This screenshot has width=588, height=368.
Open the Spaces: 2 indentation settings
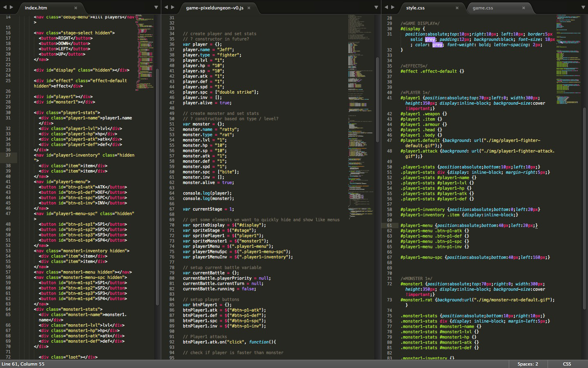click(528, 364)
